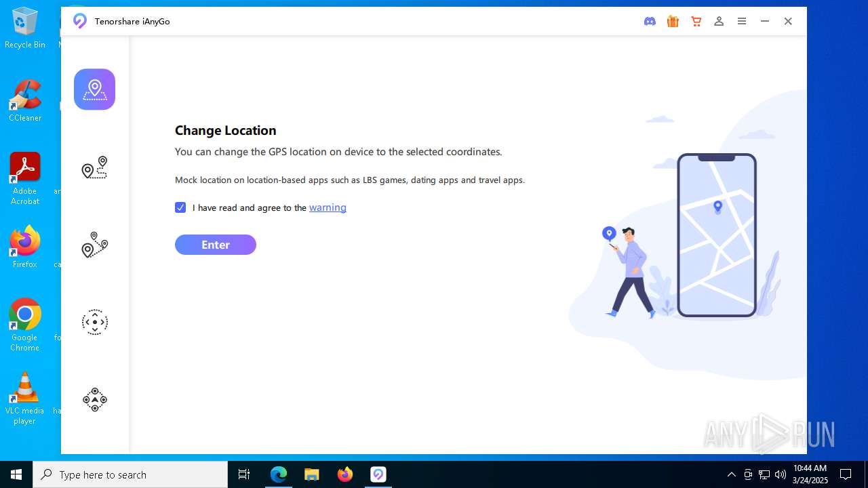Viewport: 868px width, 488px height.
Task: Open the warning link
Action: (328, 207)
